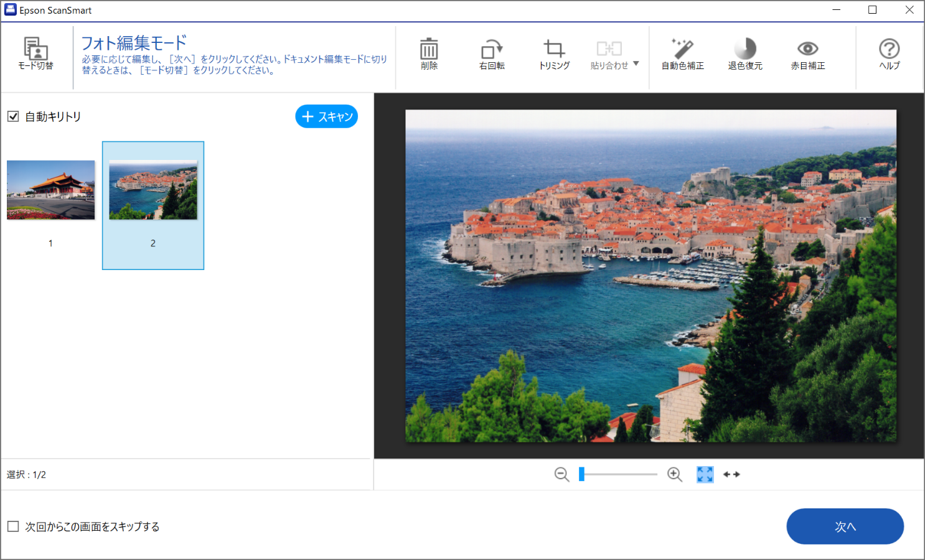The image size is (925, 560).
Task: Apply 赤目補正 red-eye correction
Action: click(807, 54)
